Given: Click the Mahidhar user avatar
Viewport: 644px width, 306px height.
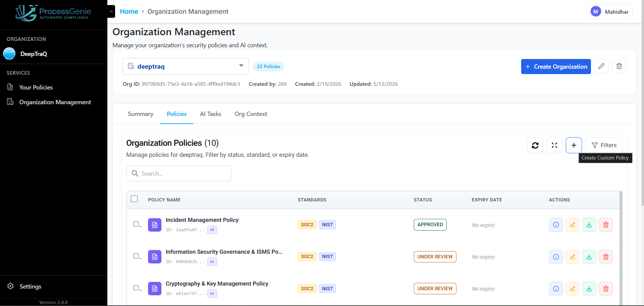Looking at the screenshot, I should (596, 12).
